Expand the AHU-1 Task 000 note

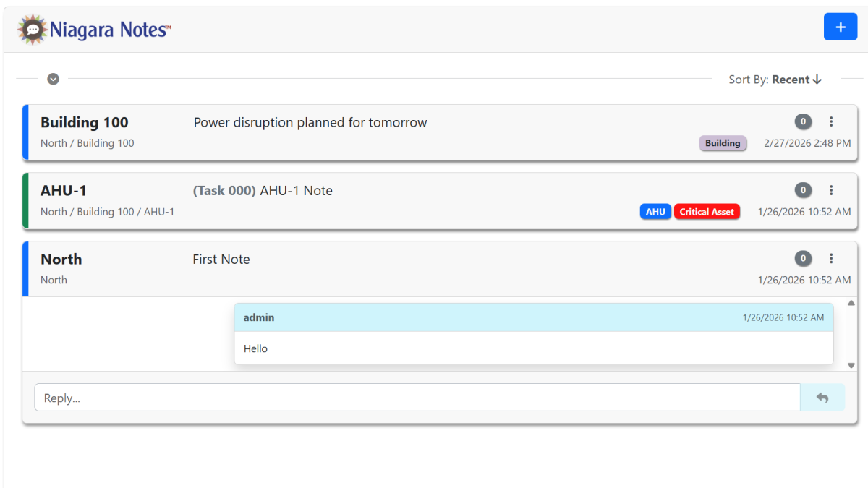click(263, 191)
